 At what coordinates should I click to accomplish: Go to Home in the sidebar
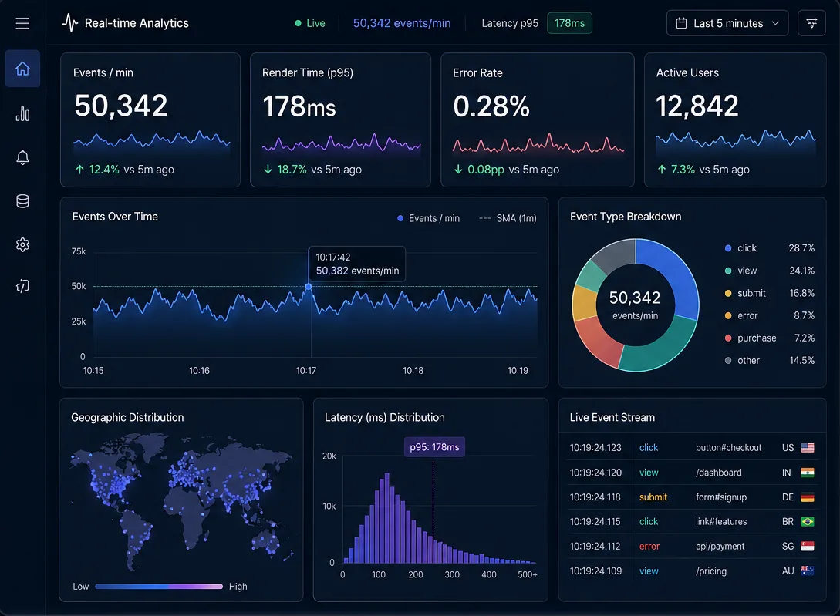[x=22, y=69]
